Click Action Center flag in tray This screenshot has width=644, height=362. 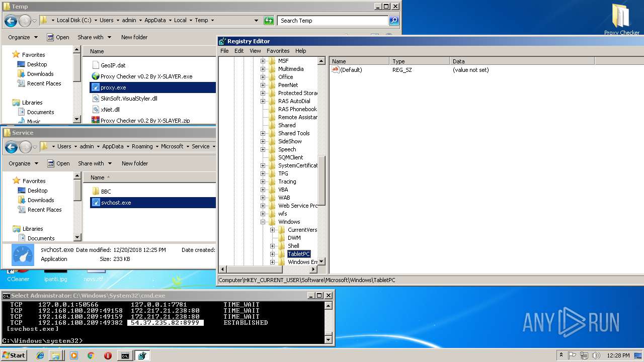pos(572,355)
